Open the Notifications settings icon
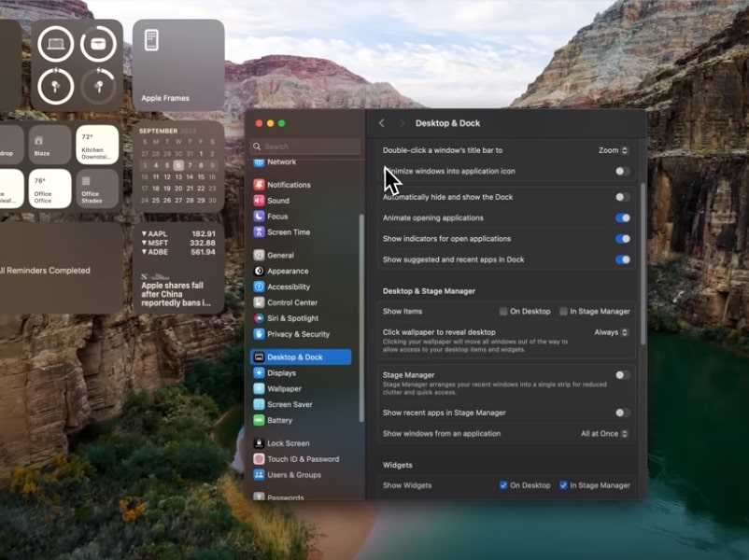The image size is (749, 560). tap(259, 185)
